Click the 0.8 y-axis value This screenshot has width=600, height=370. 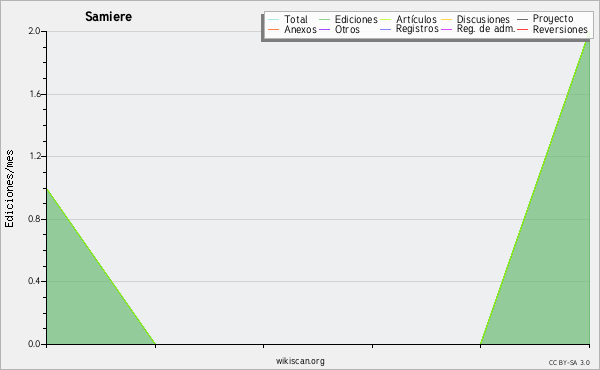click(34, 219)
